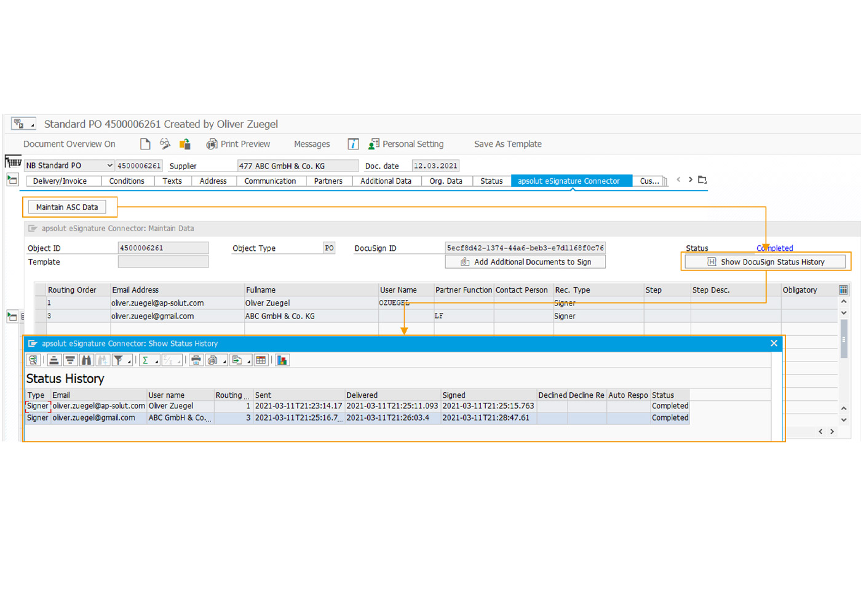Image resolution: width=861 pixels, height=616 pixels.
Task: Sort status history rows descending
Action: [70, 360]
